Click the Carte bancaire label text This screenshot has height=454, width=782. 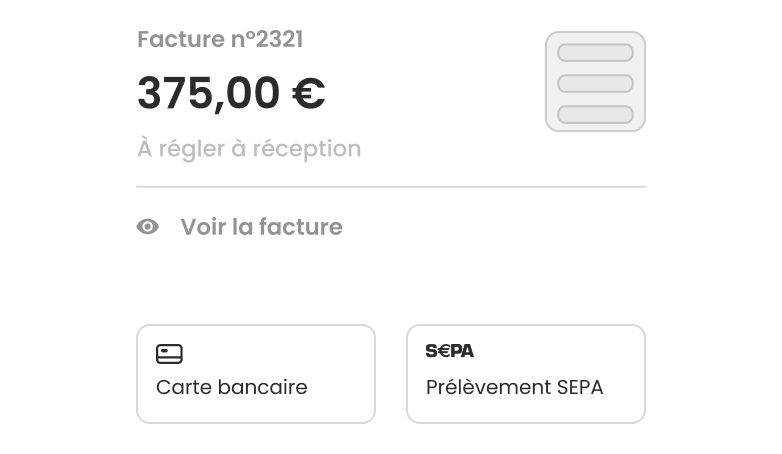(x=232, y=387)
